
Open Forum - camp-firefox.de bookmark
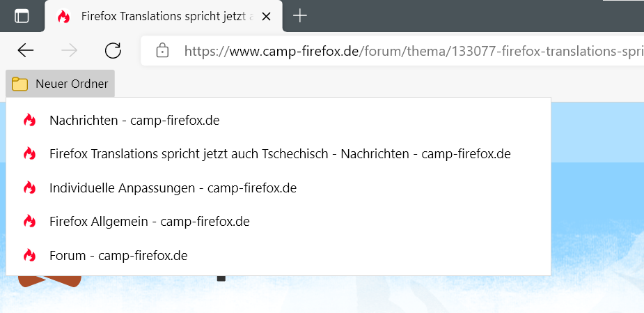point(118,256)
